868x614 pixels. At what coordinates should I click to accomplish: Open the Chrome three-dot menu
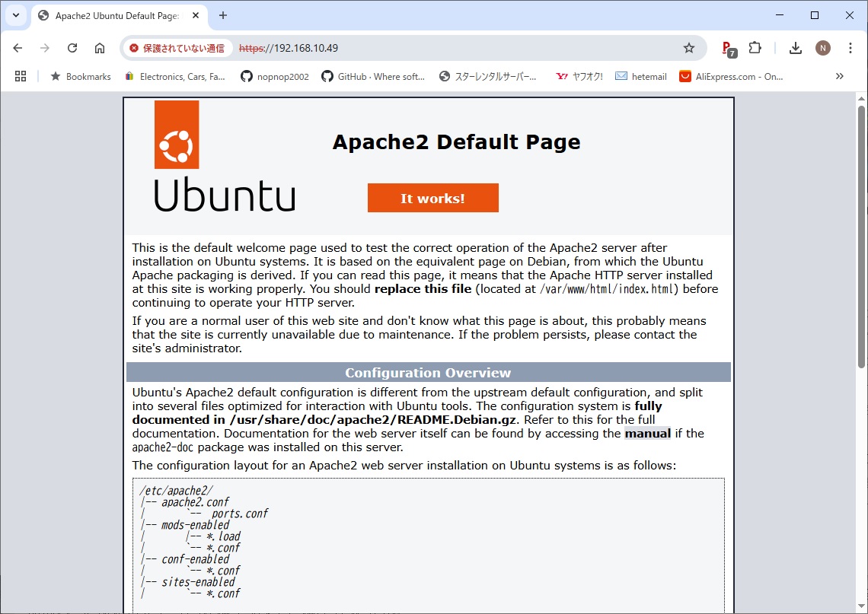click(850, 48)
